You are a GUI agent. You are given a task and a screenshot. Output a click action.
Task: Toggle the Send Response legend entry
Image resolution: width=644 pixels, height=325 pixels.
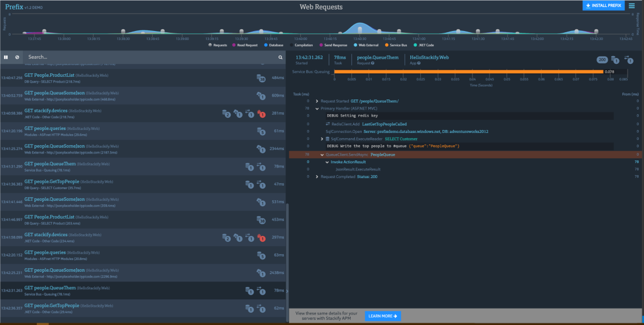[x=333, y=45]
